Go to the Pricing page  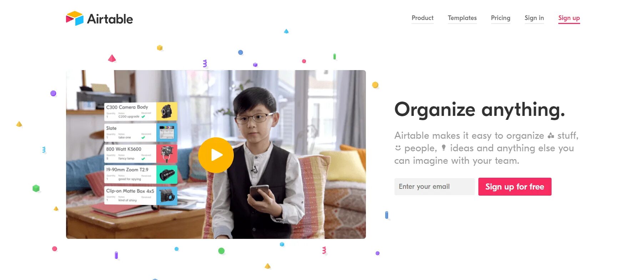(x=500, y=18)
